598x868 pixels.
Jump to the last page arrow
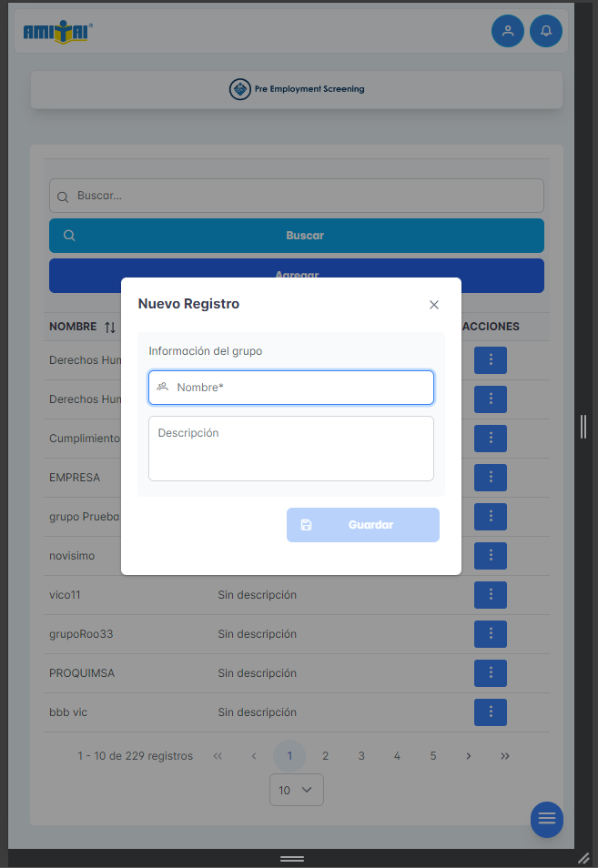point(505,756)
